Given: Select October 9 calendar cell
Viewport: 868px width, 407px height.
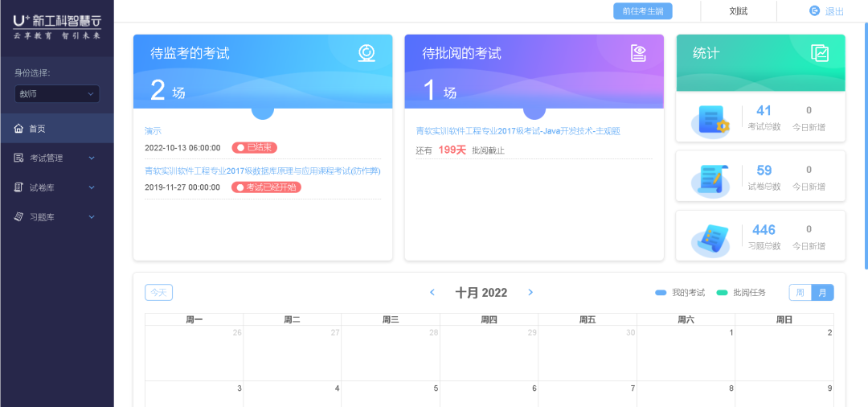Looking at the screenshot, I should click(784, 393).
